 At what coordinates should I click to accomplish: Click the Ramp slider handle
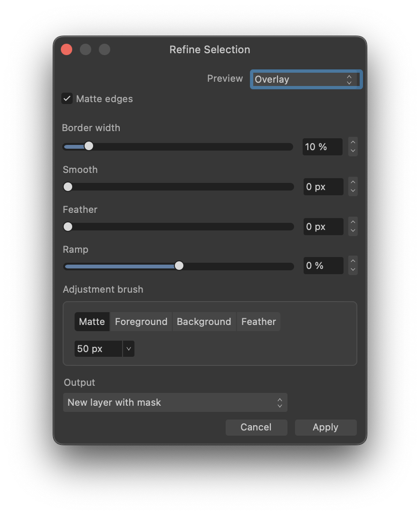pos(179,266)
